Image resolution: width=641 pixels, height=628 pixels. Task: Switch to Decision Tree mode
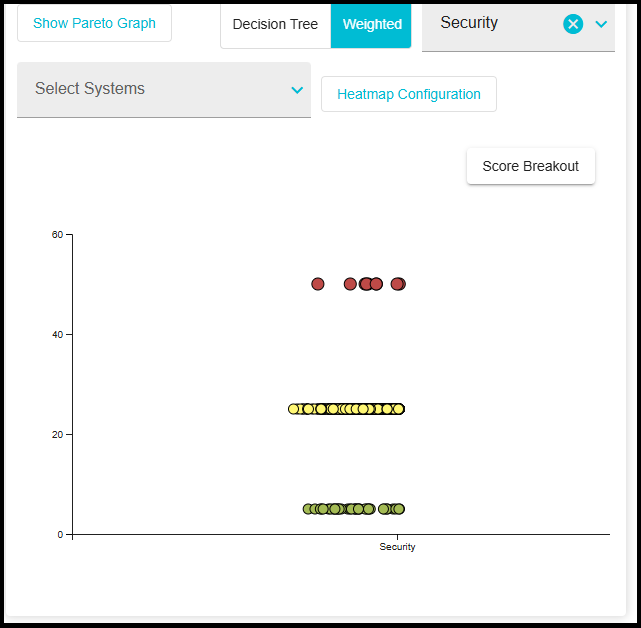tap(275, 25)
